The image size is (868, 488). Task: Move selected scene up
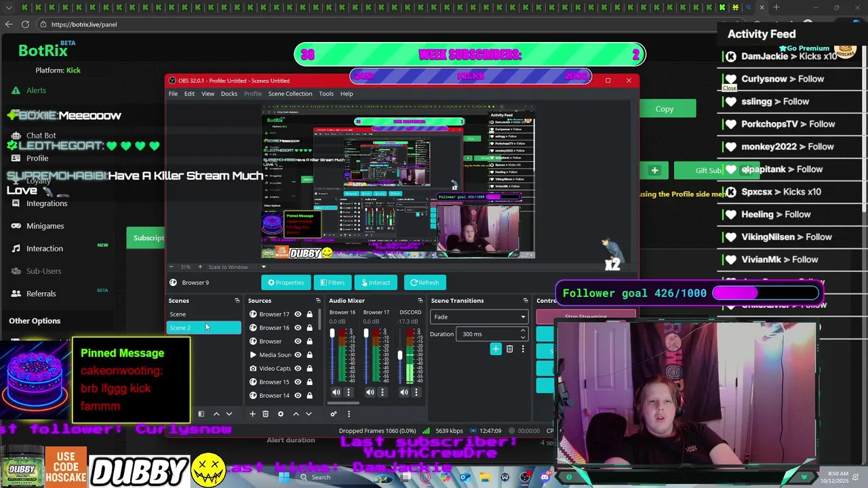tap(216, 414)
